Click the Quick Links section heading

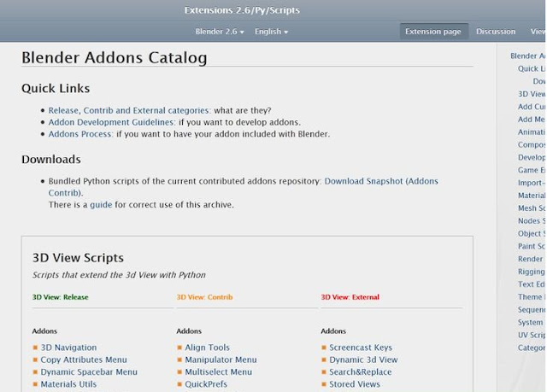click(x=56, y=89)
